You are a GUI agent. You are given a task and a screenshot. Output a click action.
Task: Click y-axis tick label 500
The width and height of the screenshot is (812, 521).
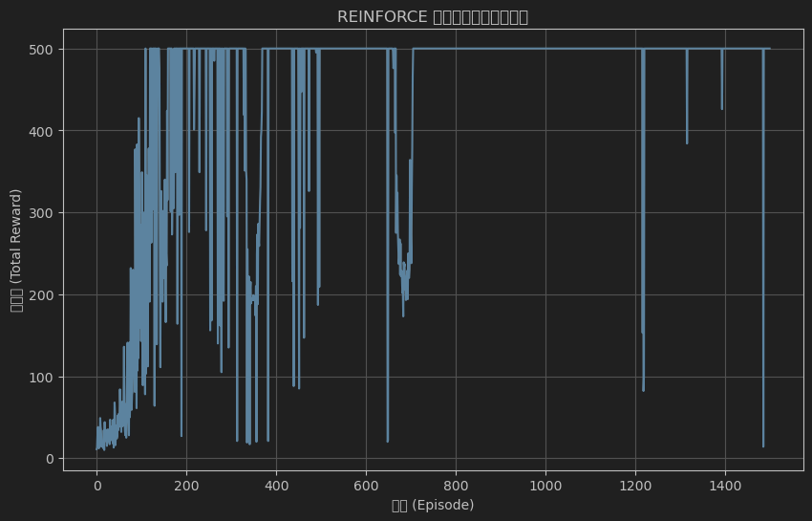(x=44, y=49)
